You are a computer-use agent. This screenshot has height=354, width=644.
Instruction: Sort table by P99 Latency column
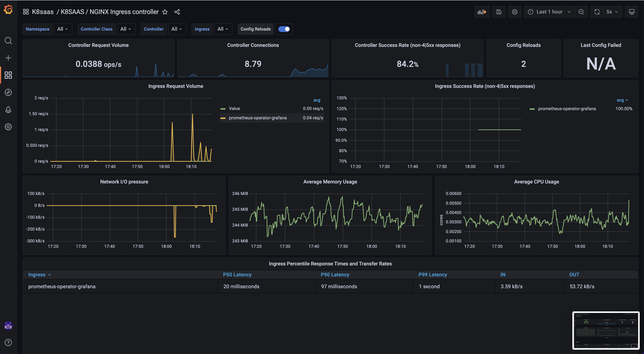(433, 275)
